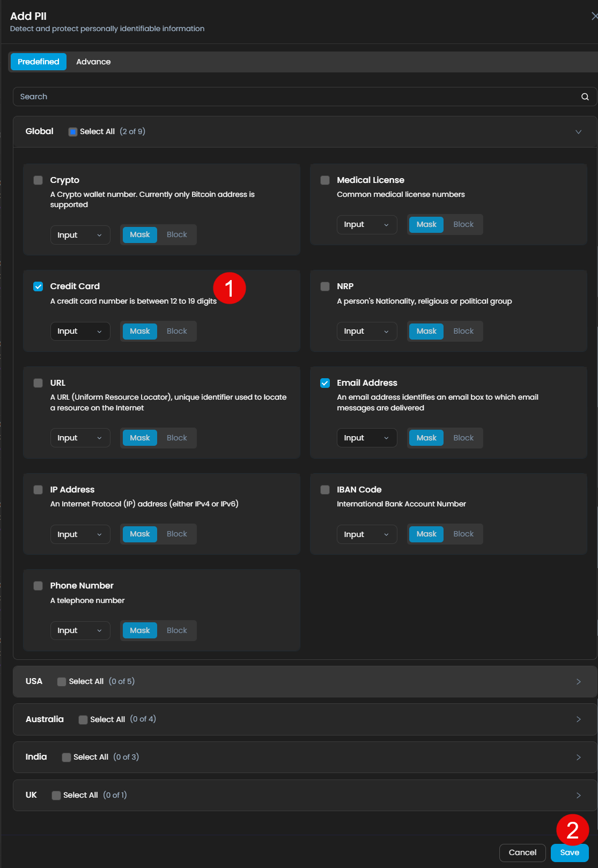Uncheck the Credit Card checkbox
The height and width of the screenshot is (868, 598).
(38, 286)
